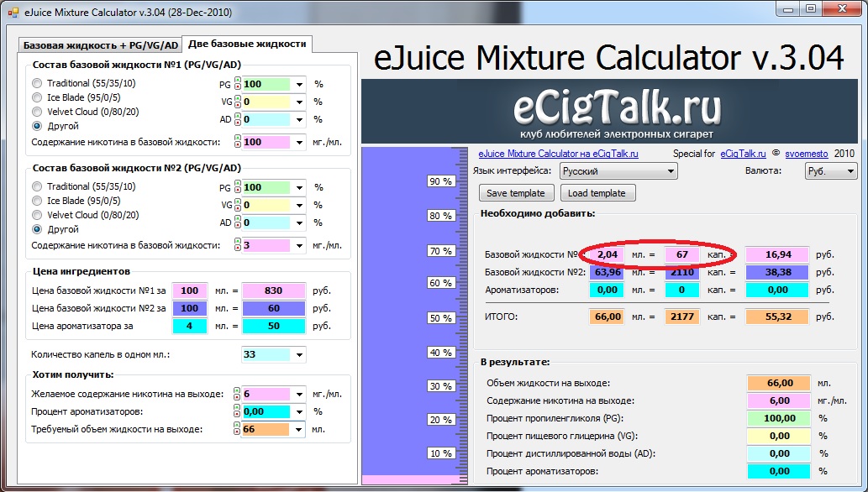Viewport: 868px width, 492px height.
Task: Raise base №2 VG percent with green arrow
Action: 238,202
